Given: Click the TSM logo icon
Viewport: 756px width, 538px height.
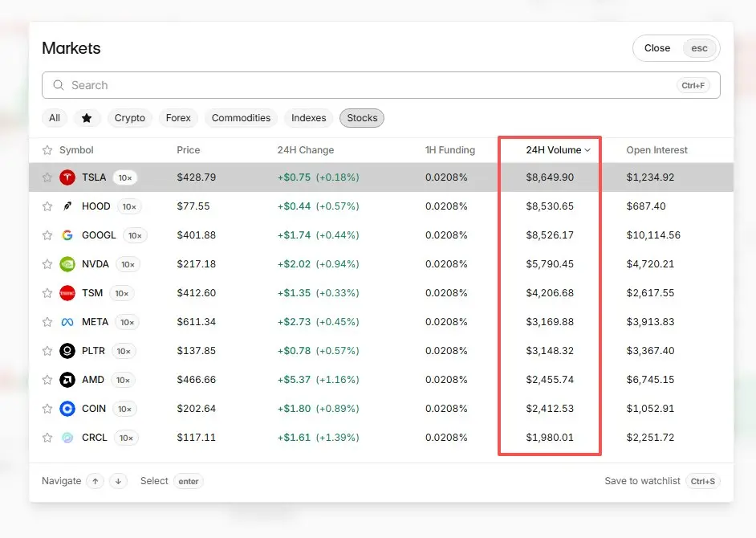Looking at the screenshot, I should pyautogui.click(x=67, y=293).
